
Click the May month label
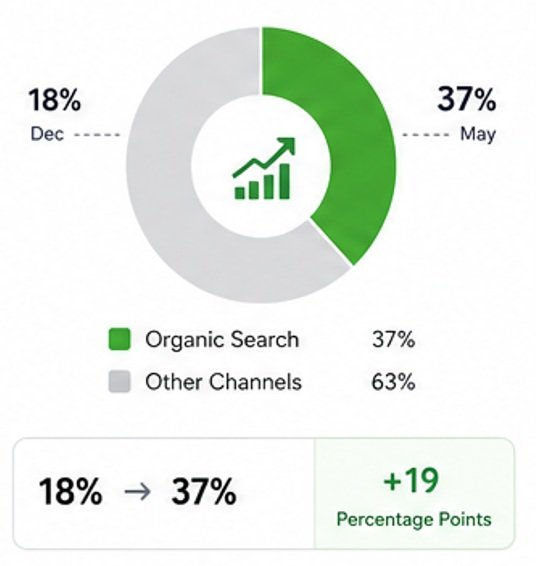tap(478, 135)
